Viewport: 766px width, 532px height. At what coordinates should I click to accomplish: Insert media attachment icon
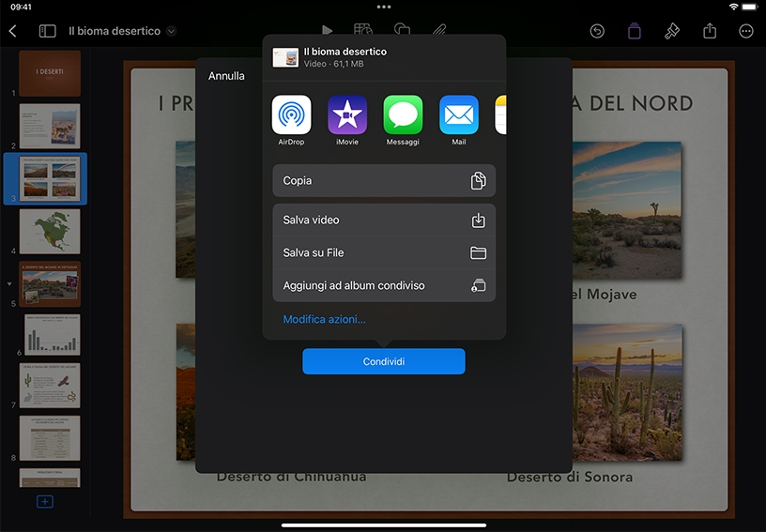(439, 30)
